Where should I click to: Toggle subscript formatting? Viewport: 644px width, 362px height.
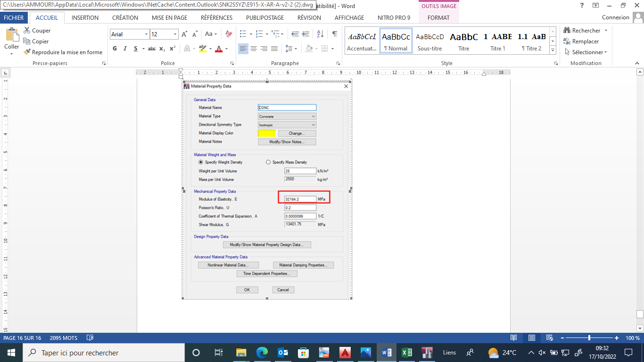click(x=162, y=49)
